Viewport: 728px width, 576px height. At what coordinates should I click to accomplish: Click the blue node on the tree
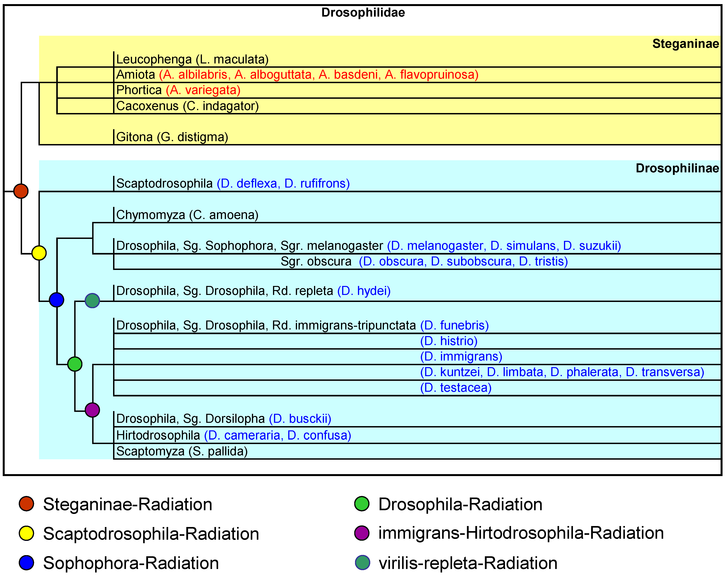coord(56,300)
